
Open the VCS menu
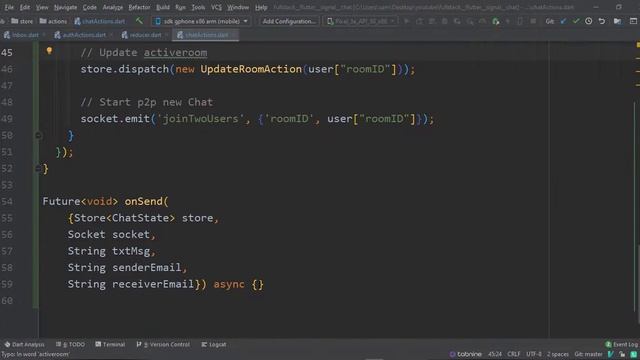(216, 7)
